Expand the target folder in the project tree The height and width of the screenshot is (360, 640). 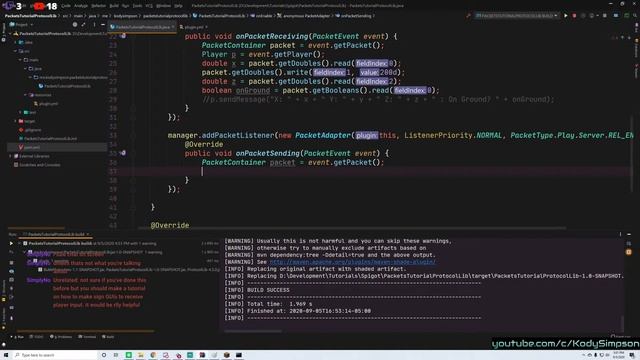(x=16, y=121)
